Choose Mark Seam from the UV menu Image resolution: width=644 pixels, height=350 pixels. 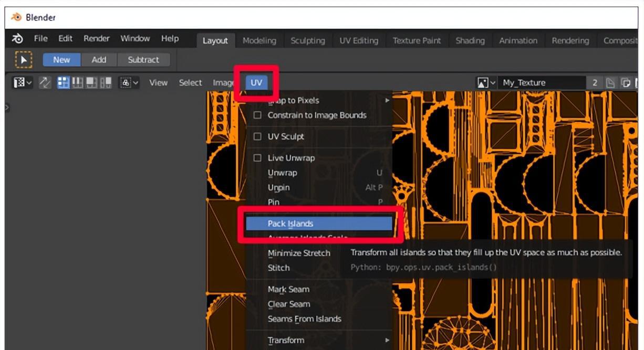point(319,289)
